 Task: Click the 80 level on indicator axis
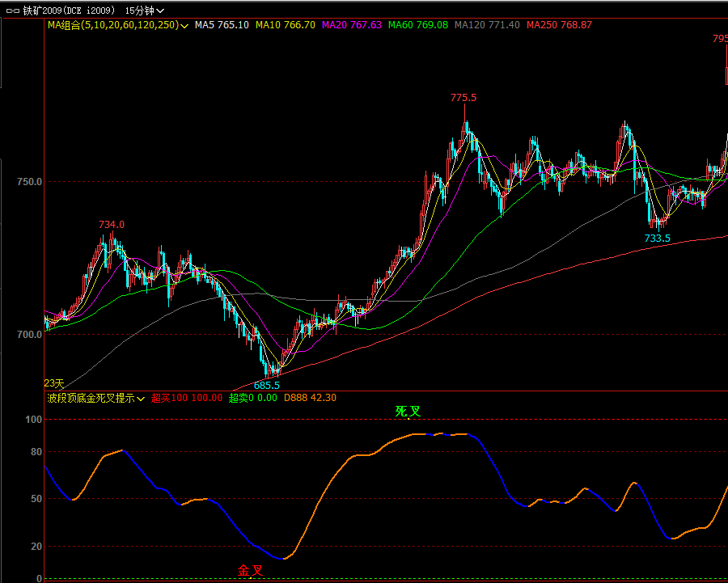click(x=36, y=452)
